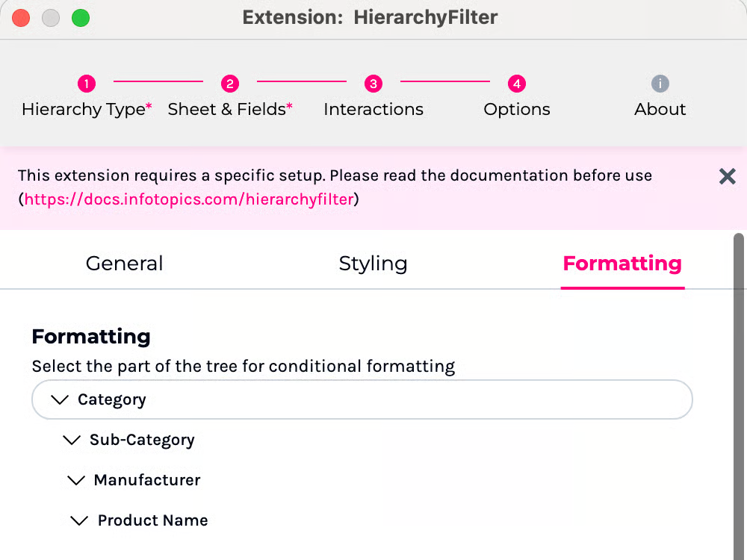Select the Sub-Category tree item label

point(142,441)
